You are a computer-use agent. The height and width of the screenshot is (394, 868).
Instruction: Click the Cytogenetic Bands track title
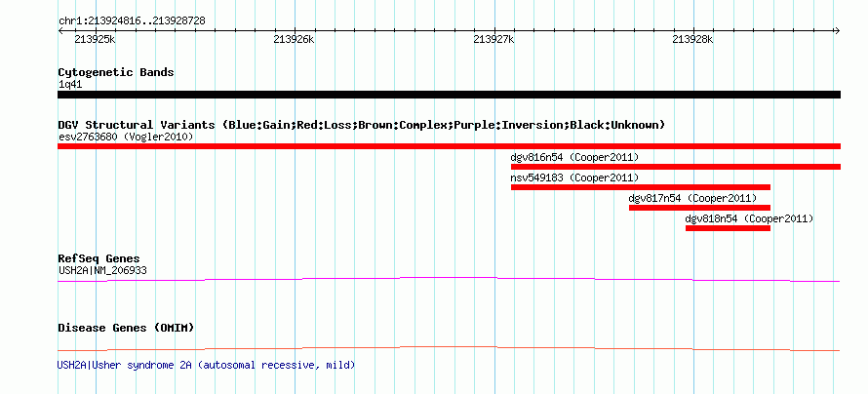coord(116,72)
